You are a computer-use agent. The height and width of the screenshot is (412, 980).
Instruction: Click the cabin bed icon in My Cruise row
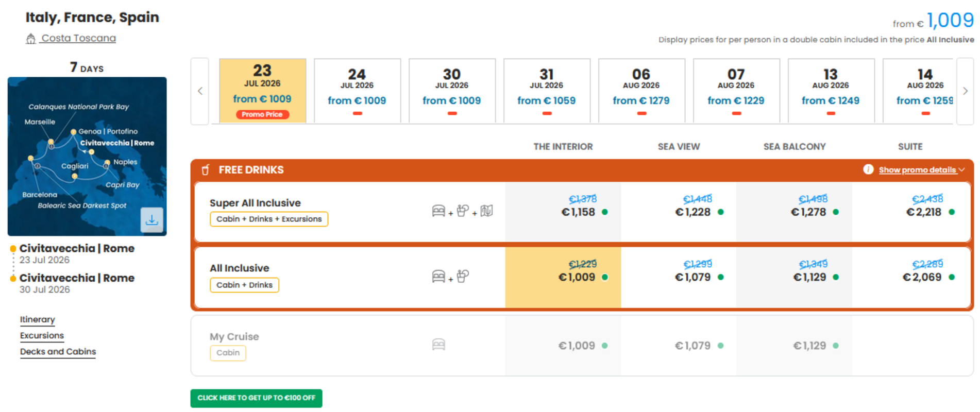[x=438, y=345]
